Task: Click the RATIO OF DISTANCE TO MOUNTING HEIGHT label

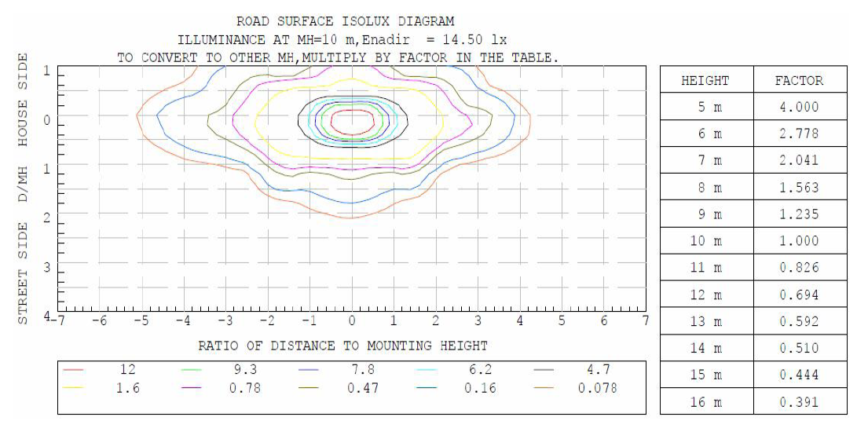Action: [x=342, y=346]
